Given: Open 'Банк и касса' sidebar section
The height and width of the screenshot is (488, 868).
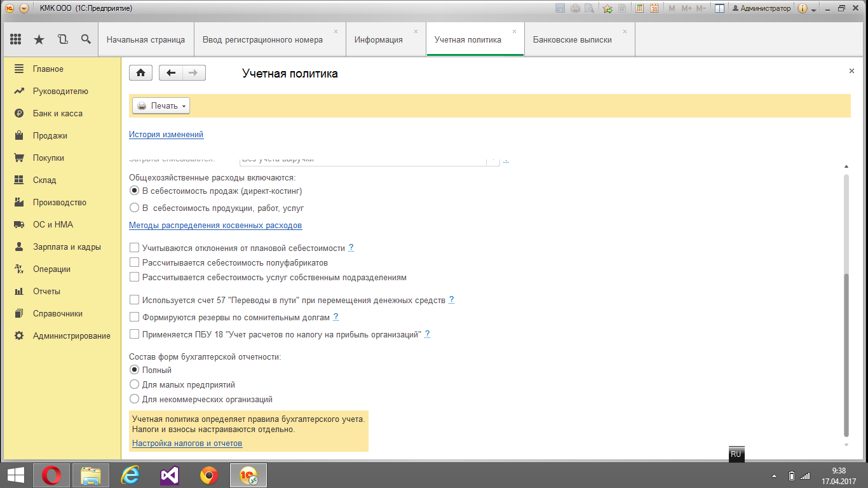Looking at the screenshot, I should (57, 113).
